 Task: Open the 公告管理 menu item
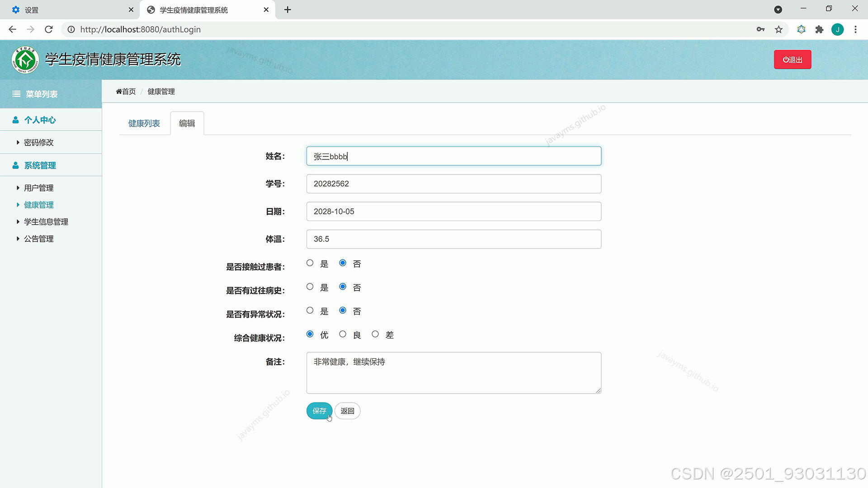38,239
